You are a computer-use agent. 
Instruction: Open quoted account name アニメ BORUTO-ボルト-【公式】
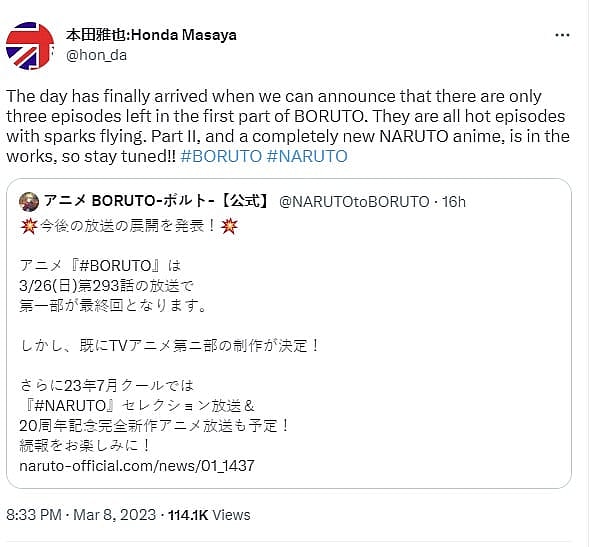(156, 201)
